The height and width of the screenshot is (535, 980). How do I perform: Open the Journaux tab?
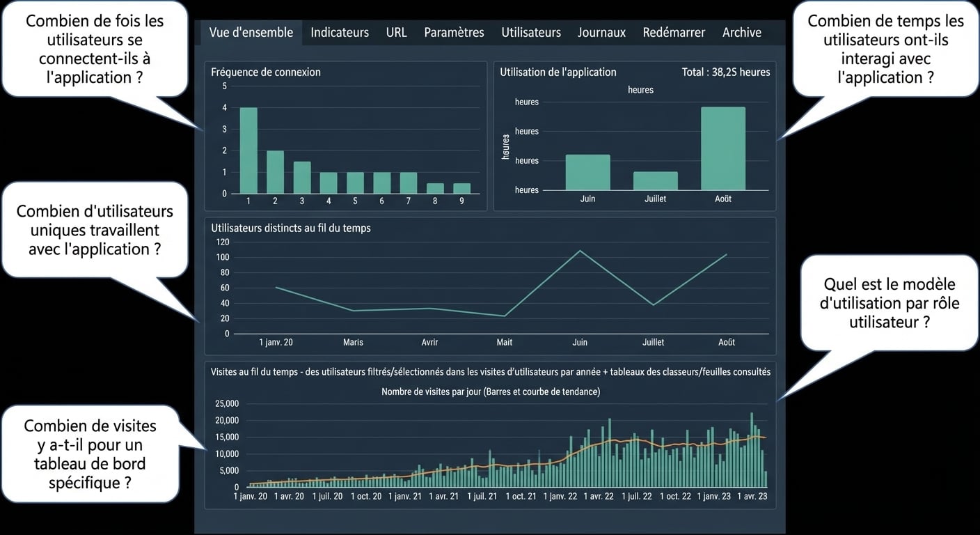point(601,32)
